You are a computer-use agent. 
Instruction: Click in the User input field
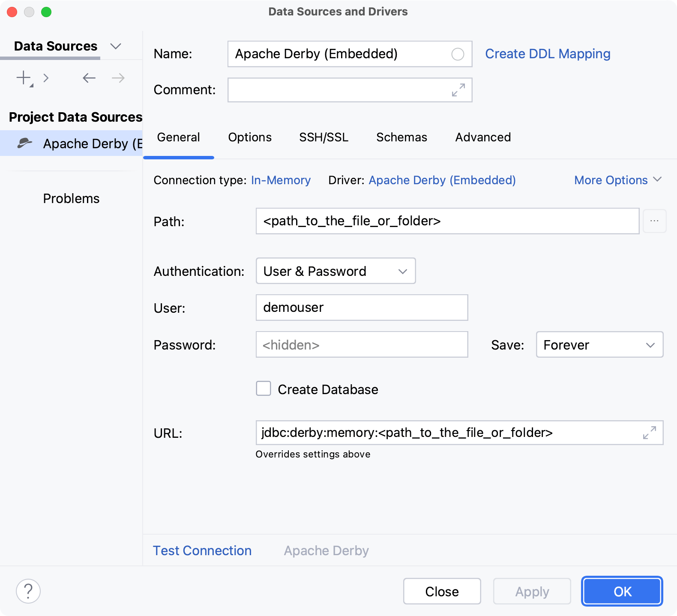click(361, 308)
